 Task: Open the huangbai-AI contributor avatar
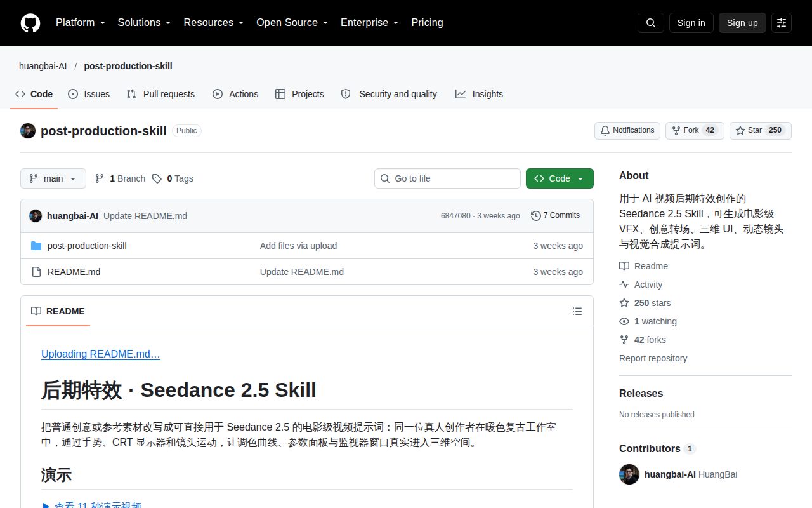click(x=629, y=474)
